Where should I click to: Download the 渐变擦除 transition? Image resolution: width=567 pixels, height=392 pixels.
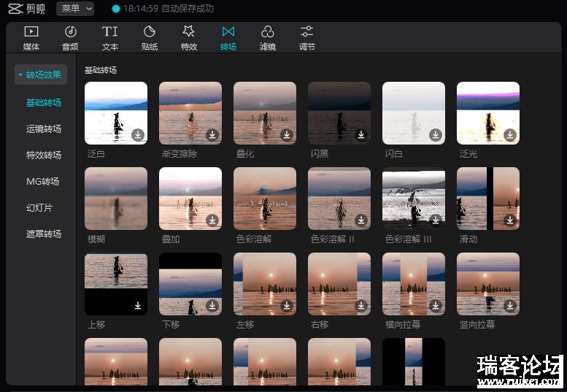click(212, 135)
